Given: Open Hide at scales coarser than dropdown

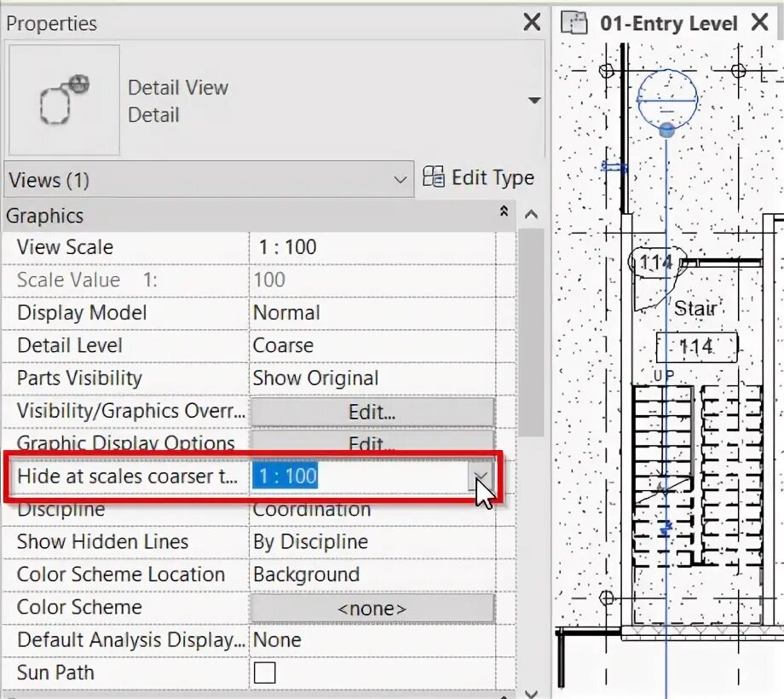Looking at the screenshot, I should 481,476.
